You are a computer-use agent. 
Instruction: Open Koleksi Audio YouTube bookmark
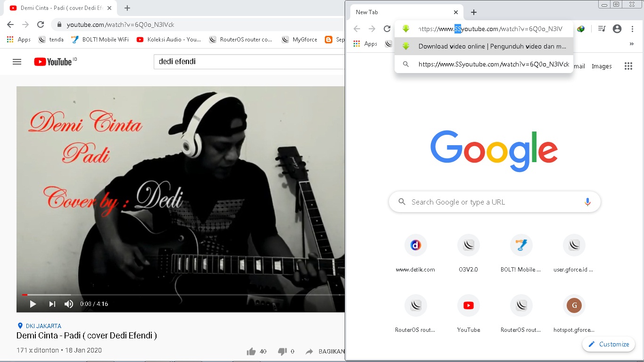[169, 40]
